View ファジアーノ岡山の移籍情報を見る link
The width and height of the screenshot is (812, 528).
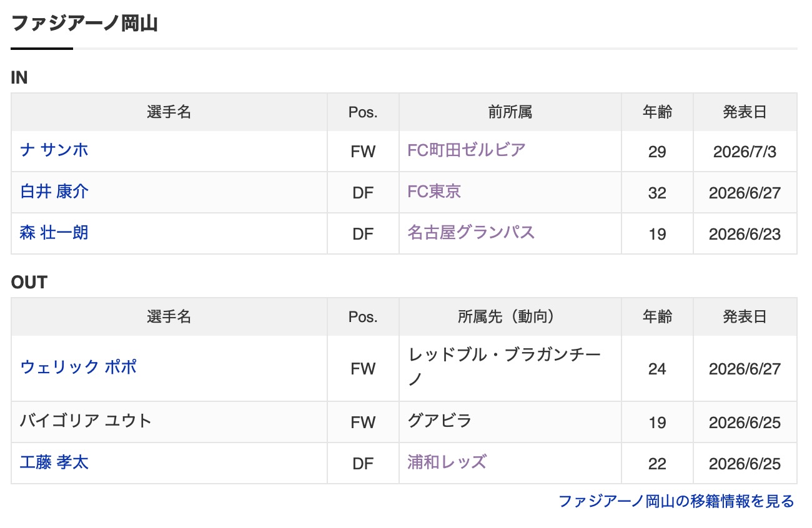pyautogui.click(x=676, y=501)
